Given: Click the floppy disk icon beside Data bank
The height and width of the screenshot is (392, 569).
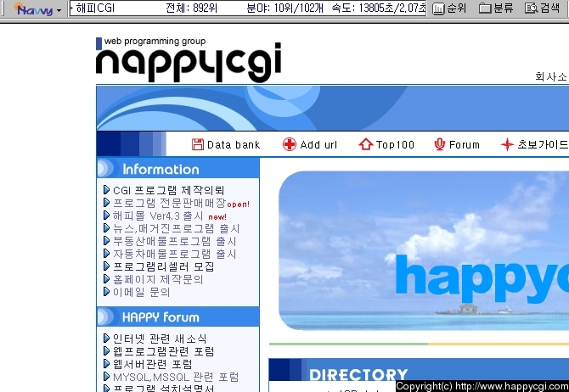Looking at the screenshot, I should [198, 144].
